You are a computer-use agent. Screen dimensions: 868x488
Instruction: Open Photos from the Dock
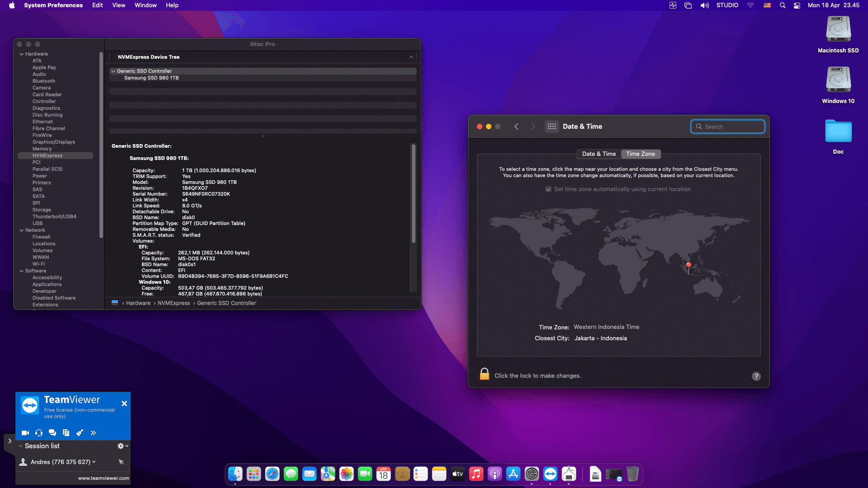pyautogui.click(x=346, y=474)
